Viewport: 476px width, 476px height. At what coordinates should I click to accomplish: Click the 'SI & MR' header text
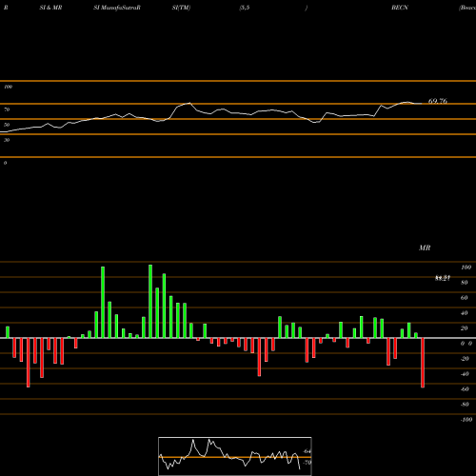[x=50, y=8]
